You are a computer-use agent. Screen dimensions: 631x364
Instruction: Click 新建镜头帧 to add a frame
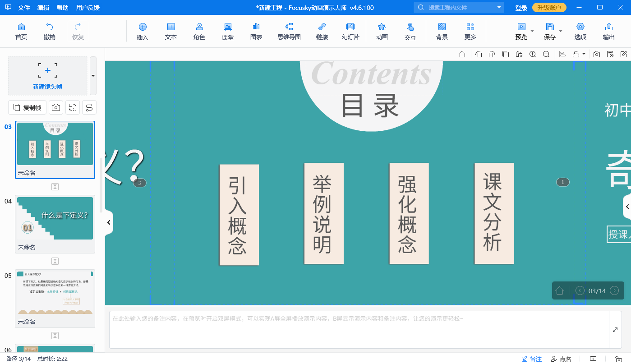click(x=47, y=75)
